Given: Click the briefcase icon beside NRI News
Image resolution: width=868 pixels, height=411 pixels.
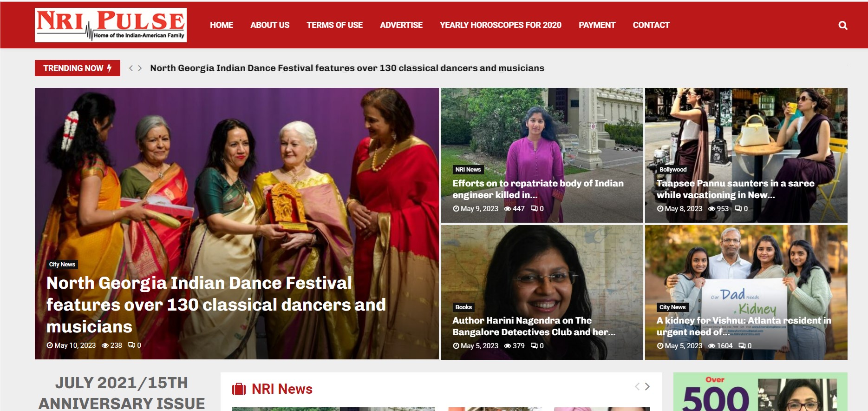Looking at the screenshot, I should [x=239, y=389].
